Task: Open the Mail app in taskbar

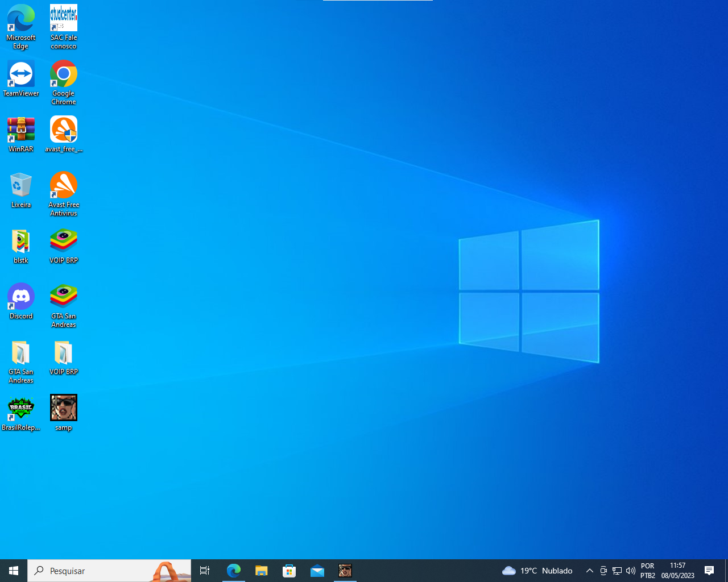Action: point(317,571)
